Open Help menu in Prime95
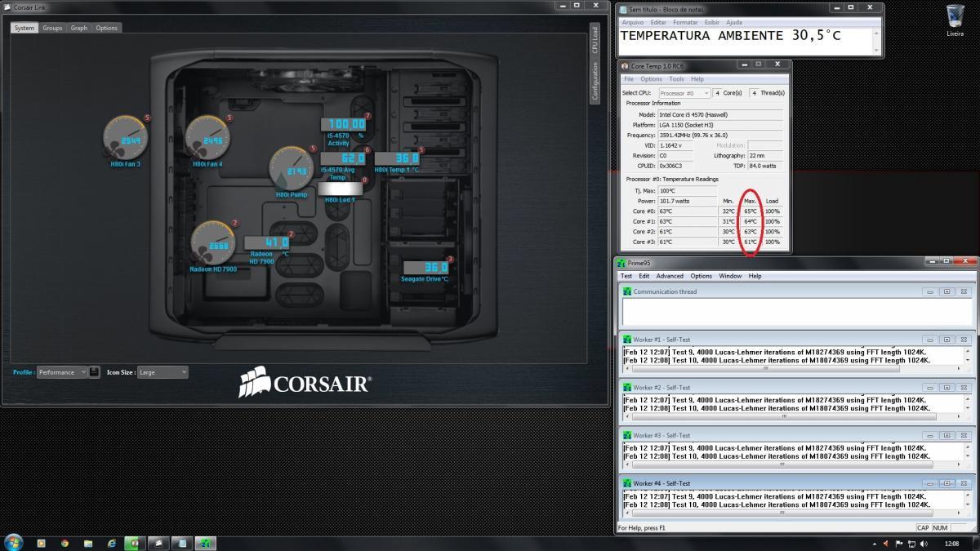Viewport: 980px width, 551px height. 755,276
